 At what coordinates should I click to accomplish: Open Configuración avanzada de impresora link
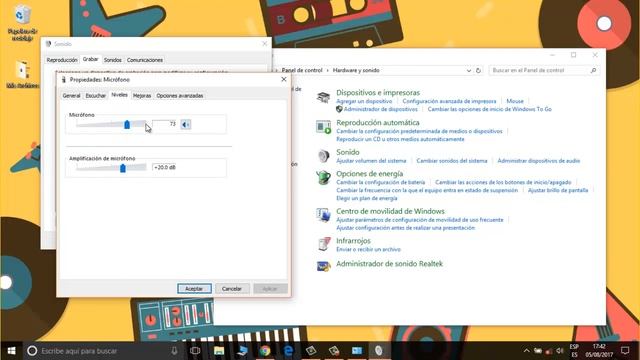coord(449,101)
